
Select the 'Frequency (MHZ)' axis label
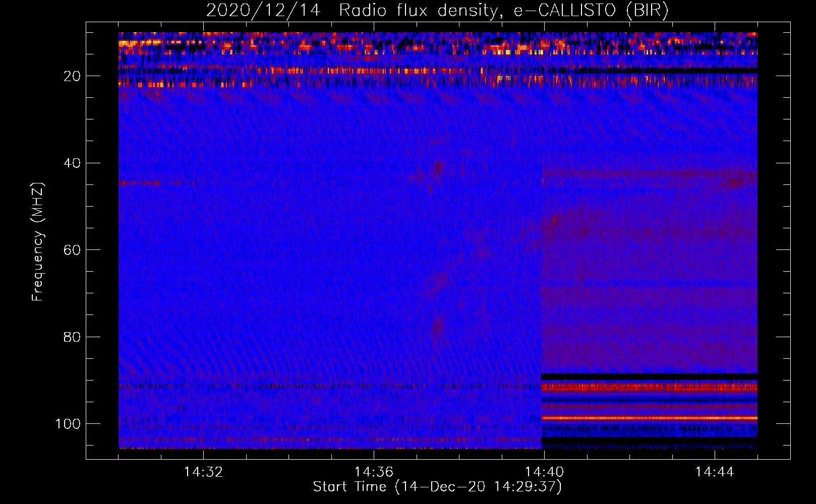pyautogui.click(x=38, y=242)
